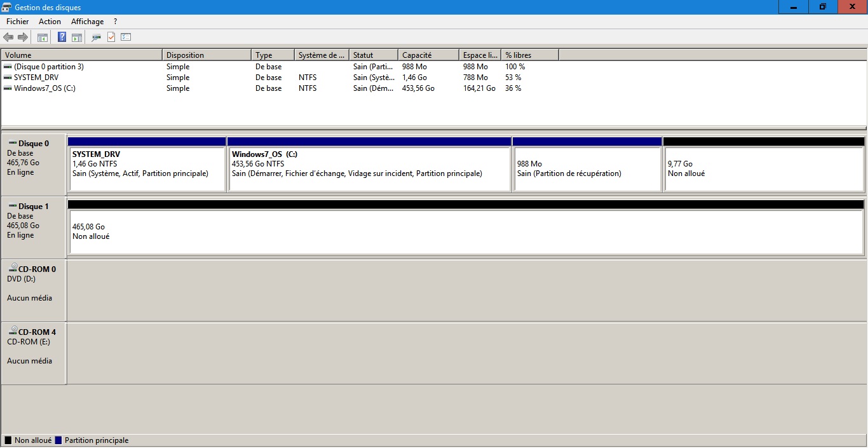Viewport: 868px width, 448px height.
Task: Open help via the blue question mark icon
Action: [62, 37]
